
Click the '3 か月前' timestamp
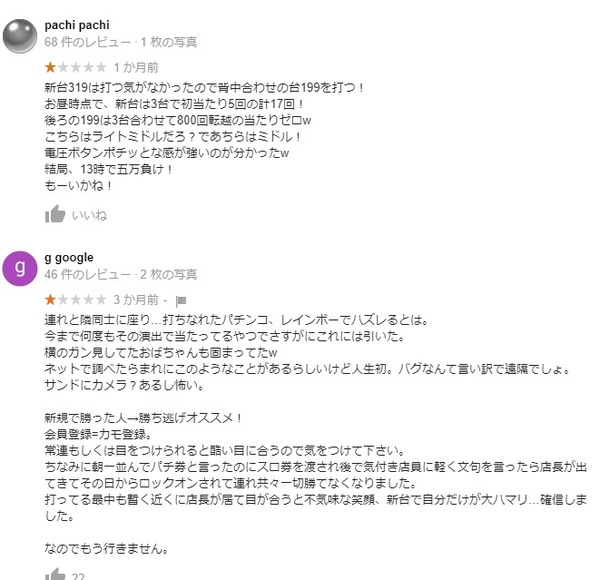pos(136,300)
